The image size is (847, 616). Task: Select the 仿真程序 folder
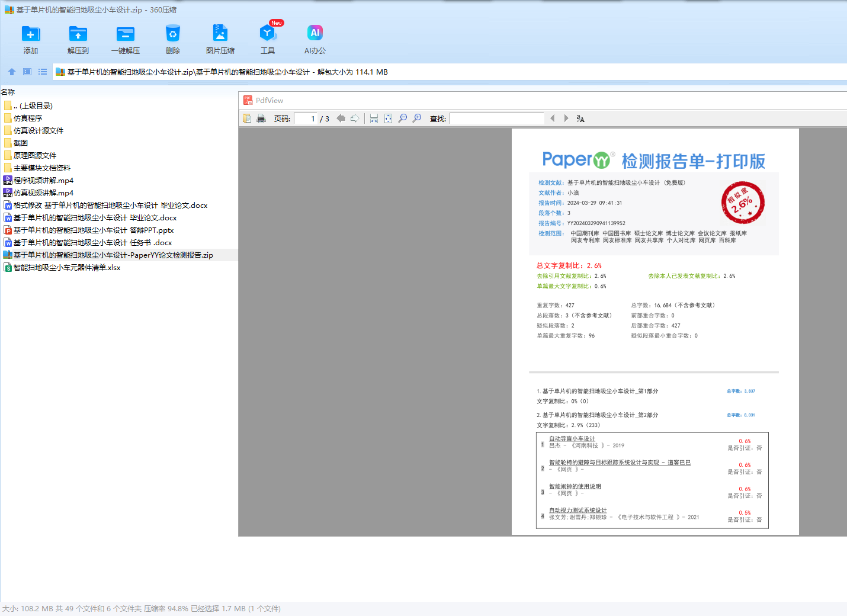coord(23,118)
